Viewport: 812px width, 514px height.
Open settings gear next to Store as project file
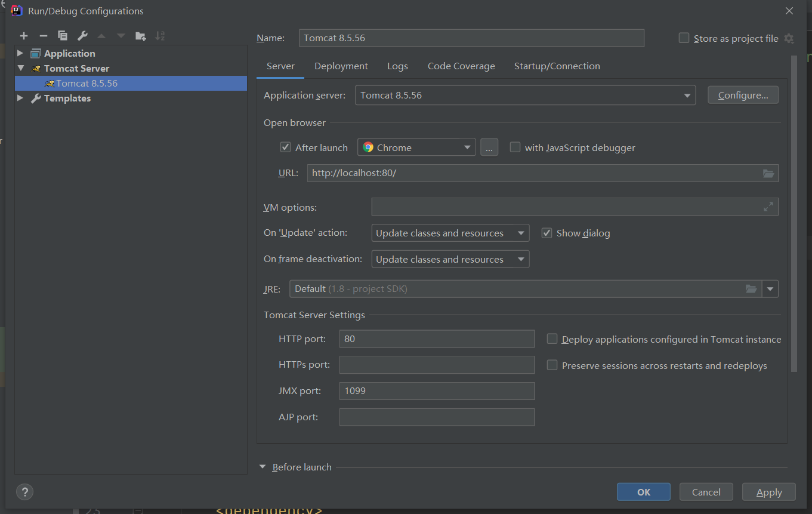789,38
